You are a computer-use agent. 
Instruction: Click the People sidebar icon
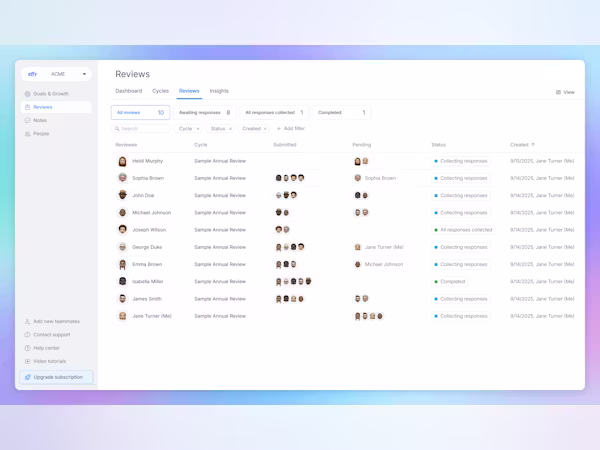click(x=28, y=134)
